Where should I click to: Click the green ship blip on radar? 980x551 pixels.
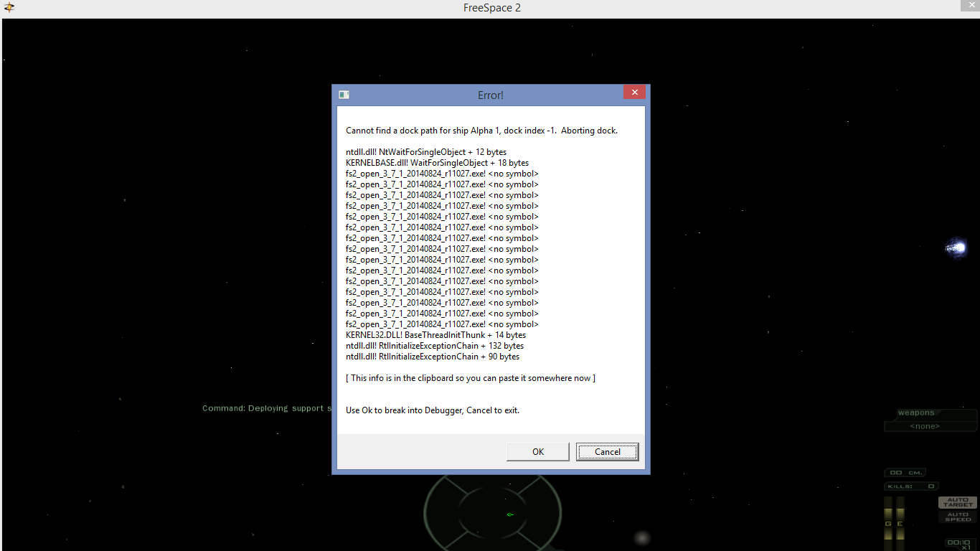click(x=509, y=514)
